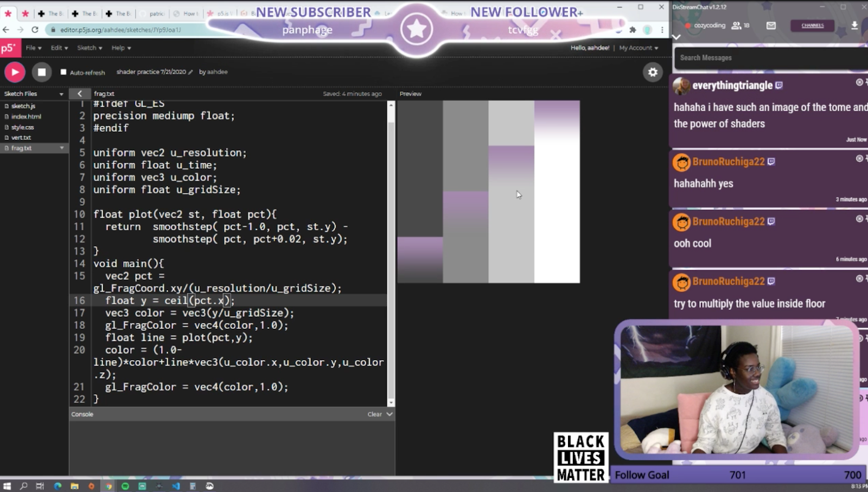
Task: Run the sketch with the play button
Action: tap(15, 72)
